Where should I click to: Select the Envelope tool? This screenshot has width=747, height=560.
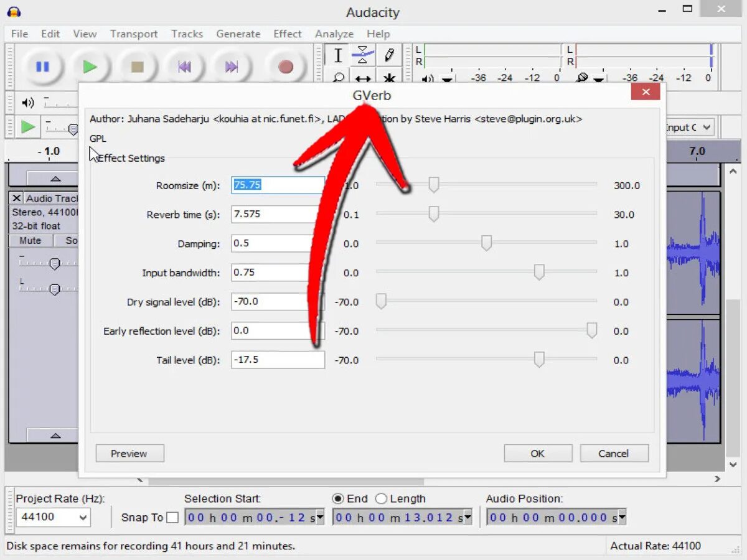[363, 55]
